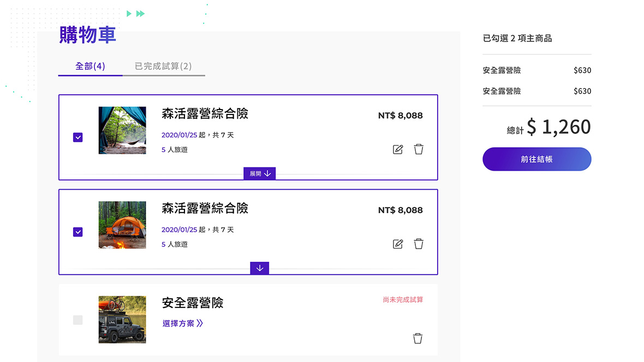View the jeep thumbnail for 安全露營險

(x=122, y=319)
